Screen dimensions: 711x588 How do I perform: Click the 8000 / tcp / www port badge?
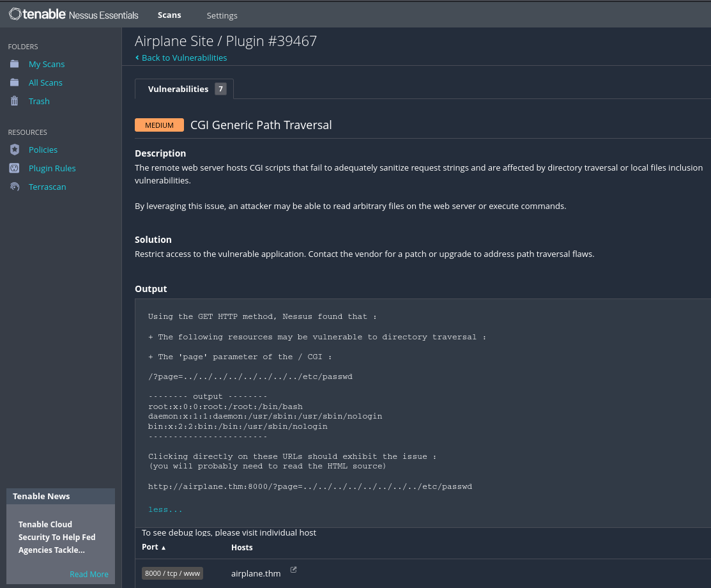(172, 573)
